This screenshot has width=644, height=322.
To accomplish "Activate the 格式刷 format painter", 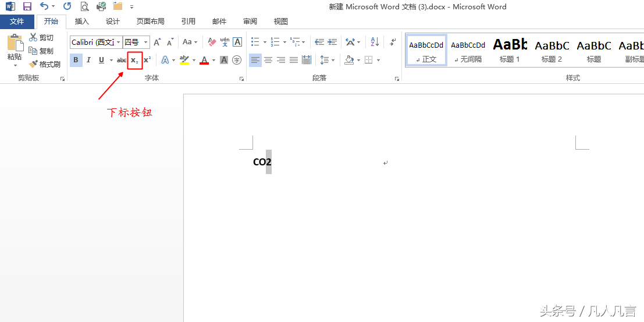I will click(x=44, y=64).
